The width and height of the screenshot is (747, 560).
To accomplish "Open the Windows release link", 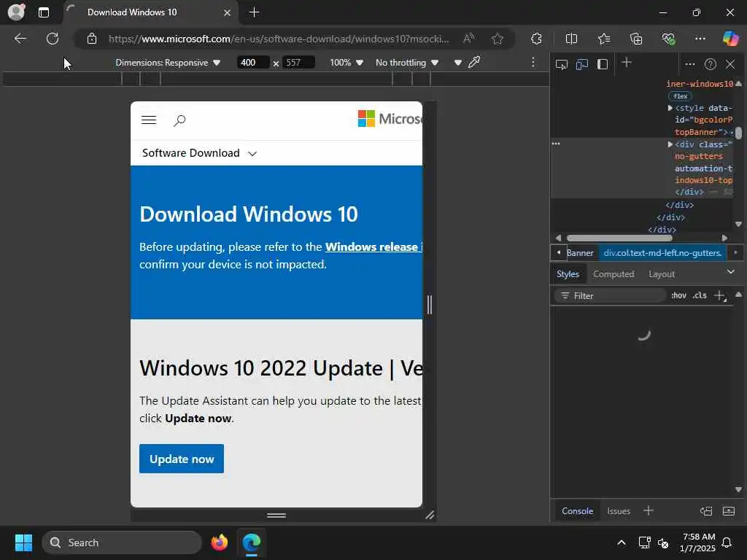I will pos(373,246).
